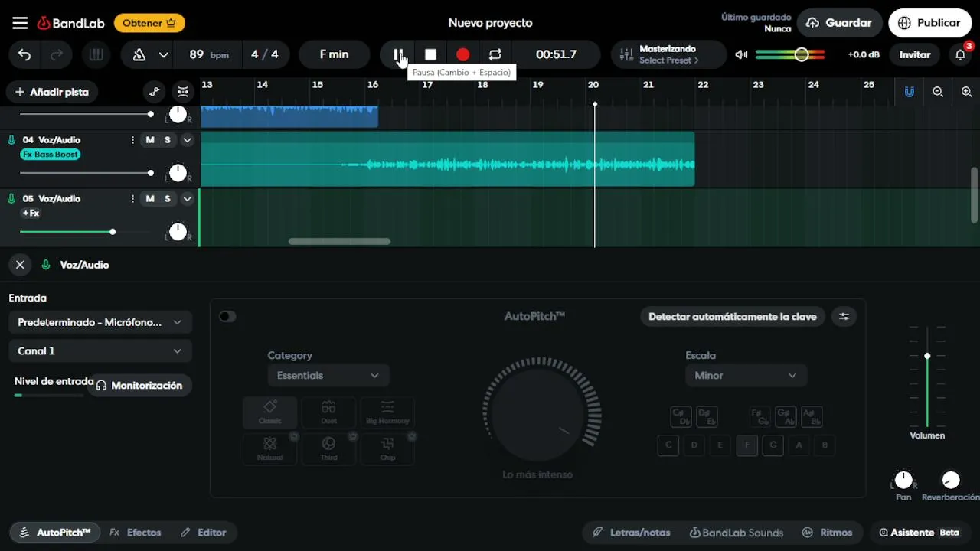The image size is (980, 551).
Task: Start recording with the red button
Action: 462,54
